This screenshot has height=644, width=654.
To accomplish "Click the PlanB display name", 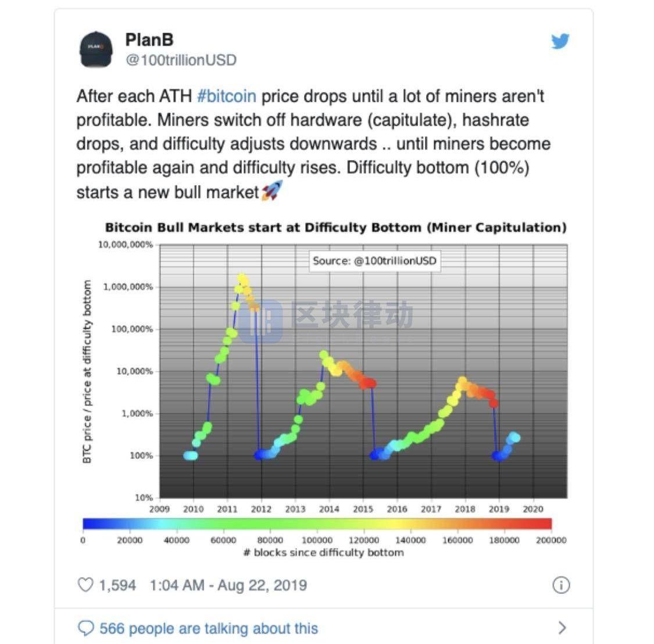I will [x=149, y=40].
